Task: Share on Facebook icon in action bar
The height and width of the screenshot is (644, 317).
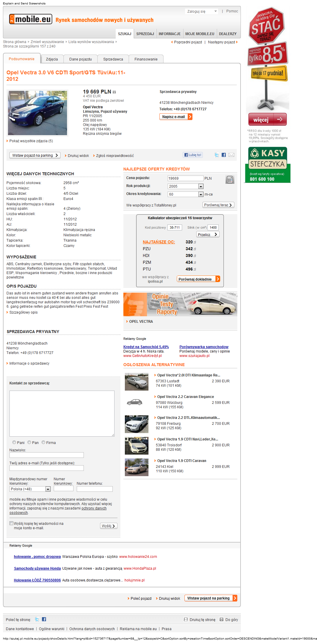Action: 224,155
